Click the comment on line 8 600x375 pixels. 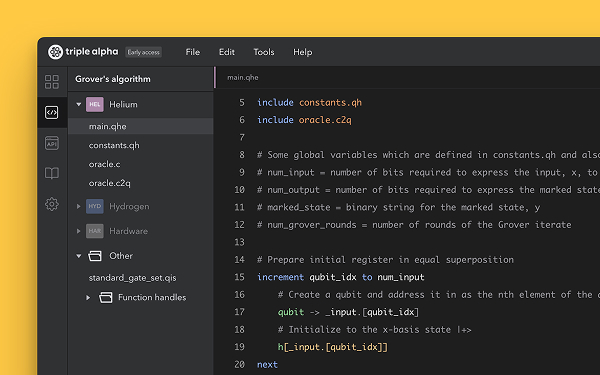[x=428, y=155]
